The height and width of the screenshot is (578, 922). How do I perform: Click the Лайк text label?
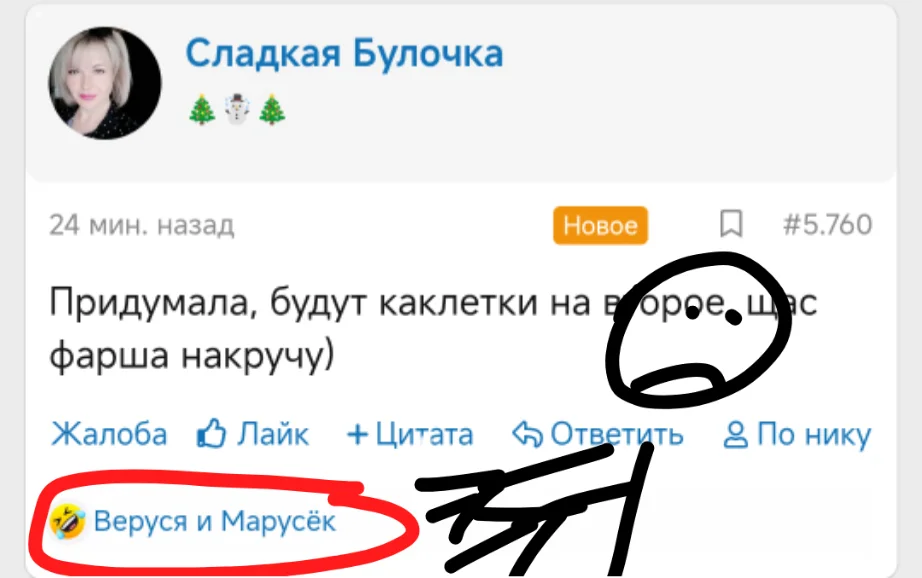click(273, 435)
